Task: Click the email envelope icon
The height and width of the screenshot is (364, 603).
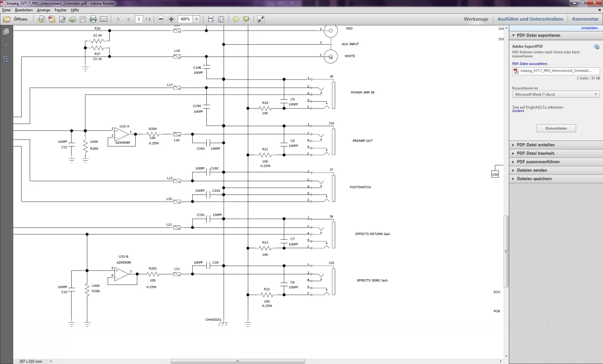Action: point(104,19)
